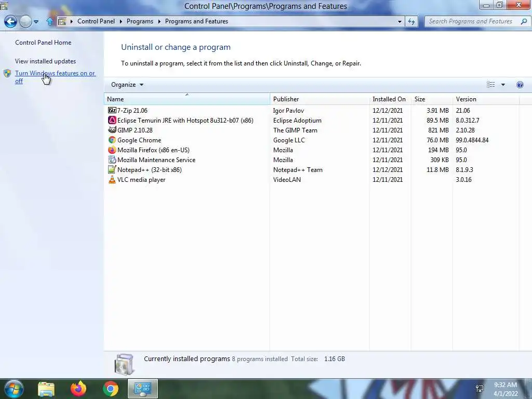532x399 pixels.
Task: Sort by the Version column header
Action: [486, 99]
